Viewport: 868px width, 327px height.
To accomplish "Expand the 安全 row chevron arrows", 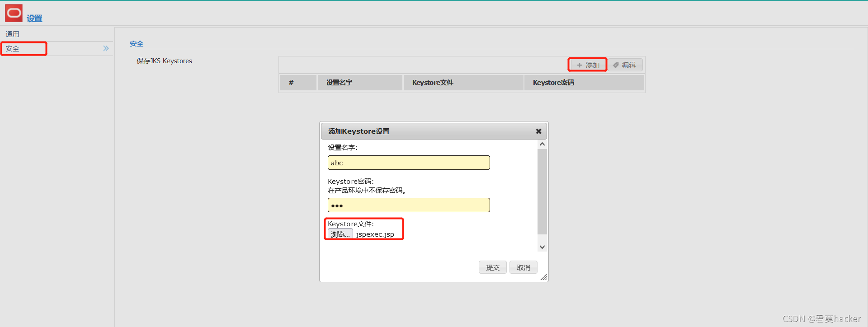I will [x=106, y=48].
